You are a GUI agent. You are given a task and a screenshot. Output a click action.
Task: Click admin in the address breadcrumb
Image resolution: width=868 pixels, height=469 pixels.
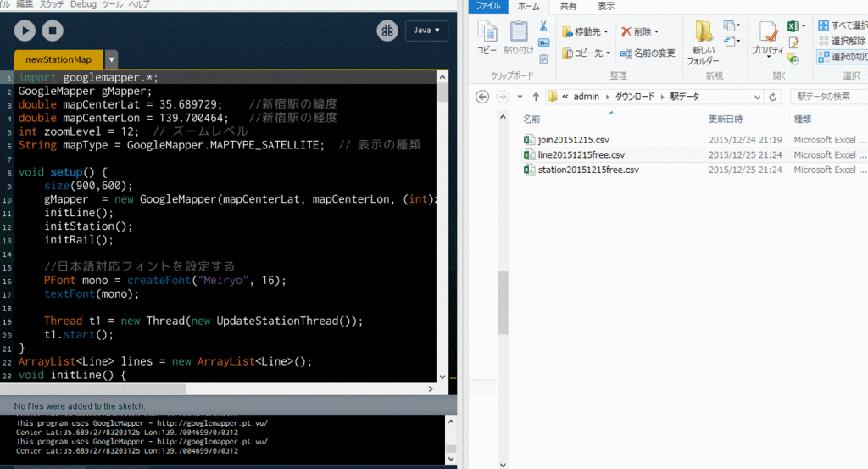[586, 97]
